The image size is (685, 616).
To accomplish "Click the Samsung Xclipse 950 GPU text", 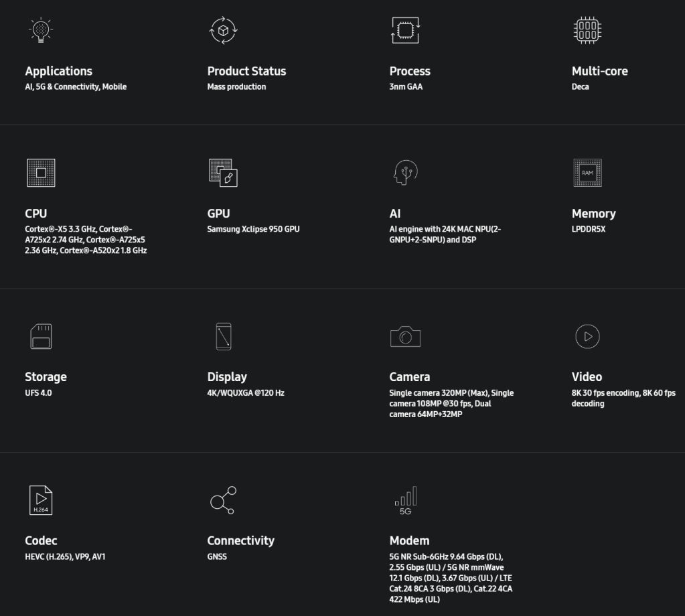I will coord(253,229).
